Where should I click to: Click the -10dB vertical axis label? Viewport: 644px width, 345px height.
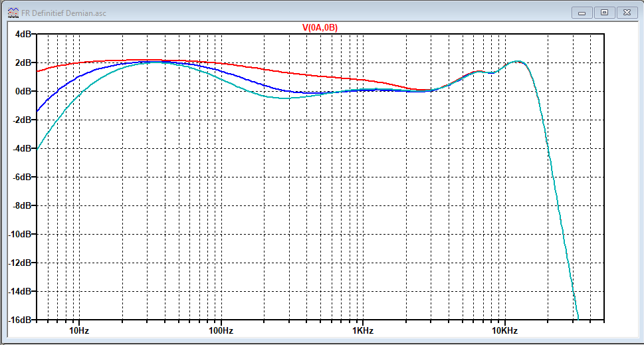[21, 234]
